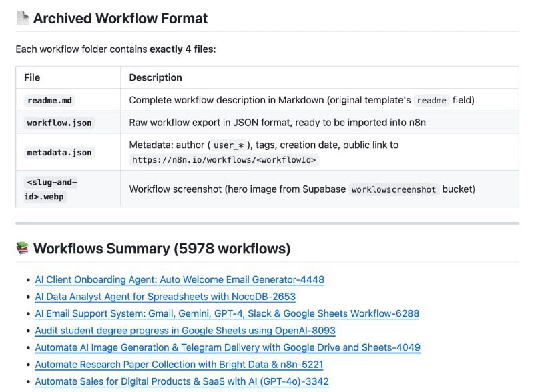The width and height of the screenshot is (534, 392).
Task: Click the page icon beside Archived Workflow Format
Action: point(23,18)
